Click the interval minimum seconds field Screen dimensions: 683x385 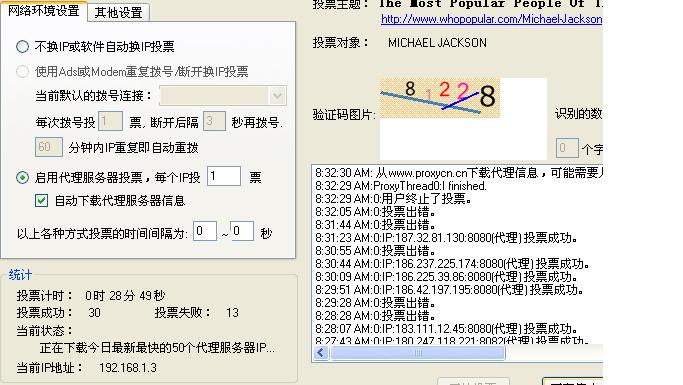point(205,231)
